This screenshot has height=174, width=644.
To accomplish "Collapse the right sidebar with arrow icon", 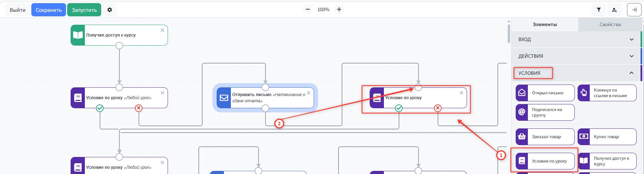I will point(634,10).
